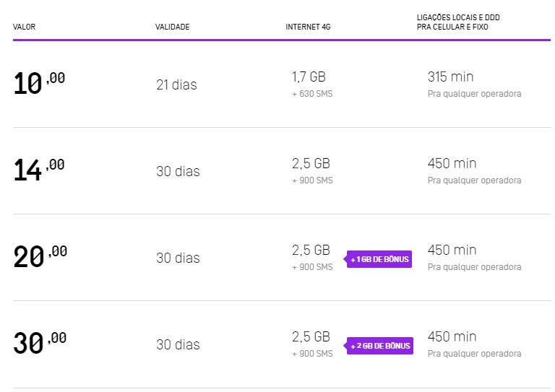Viewport: 555px width, 392px height.
Task: Click 2,5 GB in the 14,00 row
Action: [x=311, y=163]
